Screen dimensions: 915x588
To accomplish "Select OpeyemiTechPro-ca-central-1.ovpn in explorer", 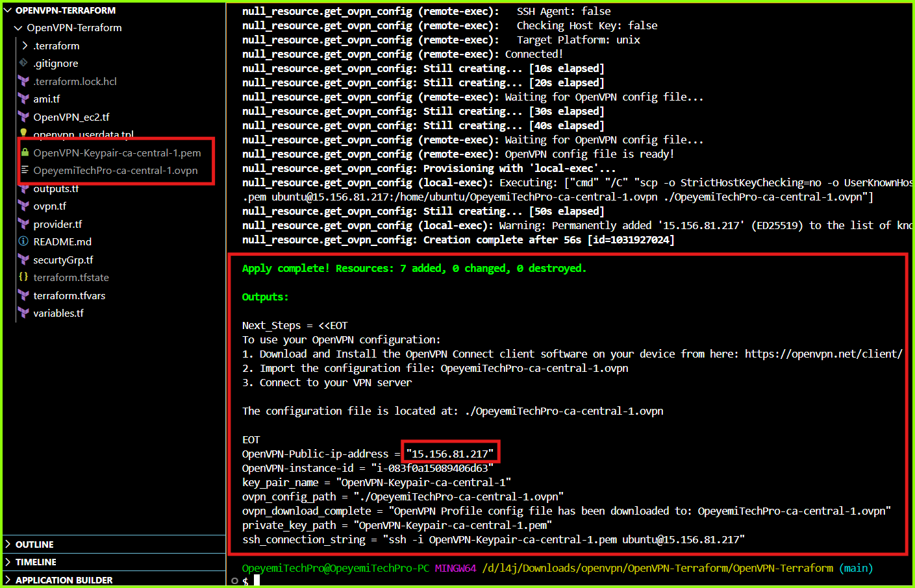I will point(116,171).
